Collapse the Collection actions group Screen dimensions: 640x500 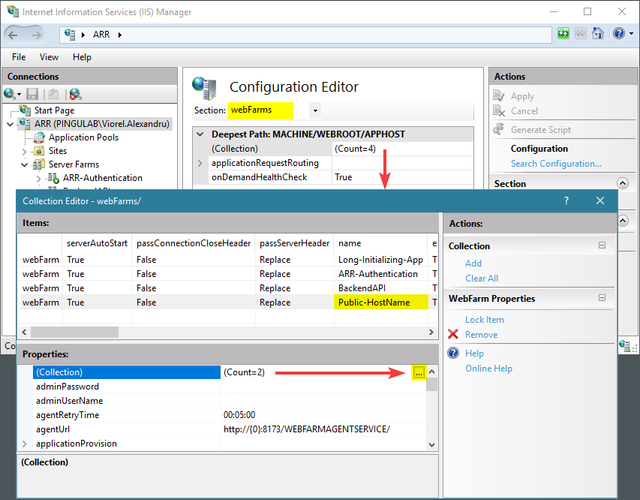coord(602,245)
